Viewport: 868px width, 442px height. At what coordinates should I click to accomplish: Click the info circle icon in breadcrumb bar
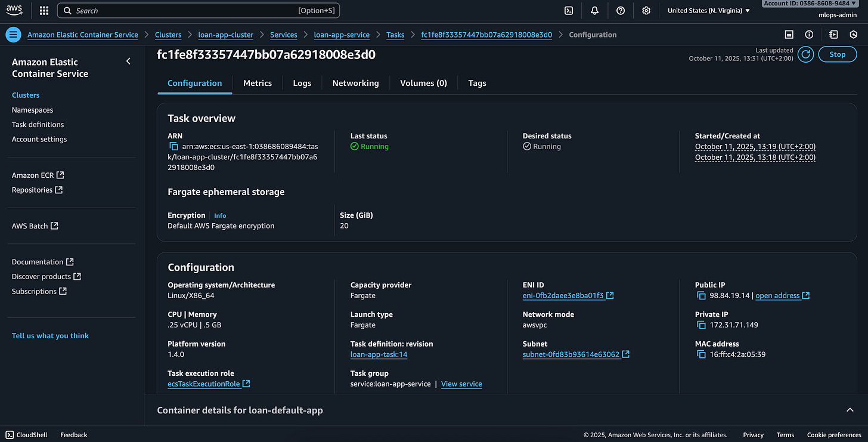(809, 35)
